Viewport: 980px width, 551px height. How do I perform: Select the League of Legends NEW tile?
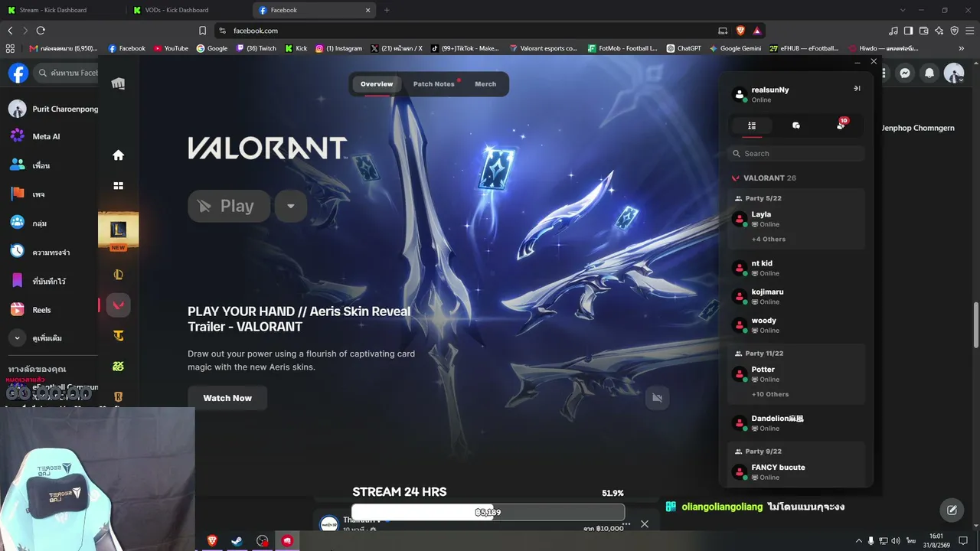118,230
